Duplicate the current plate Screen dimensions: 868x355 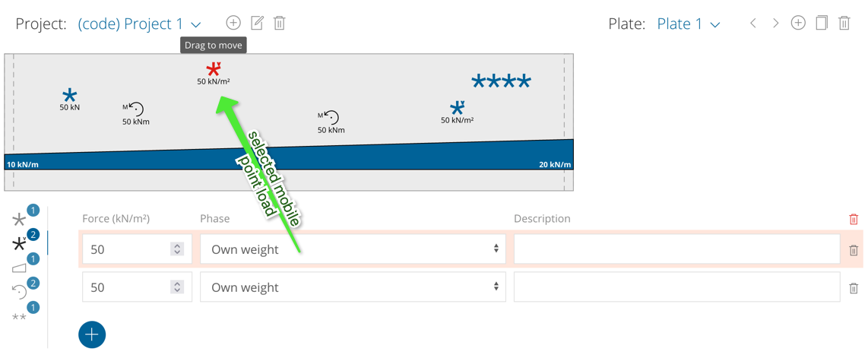[x=822, y=23]
